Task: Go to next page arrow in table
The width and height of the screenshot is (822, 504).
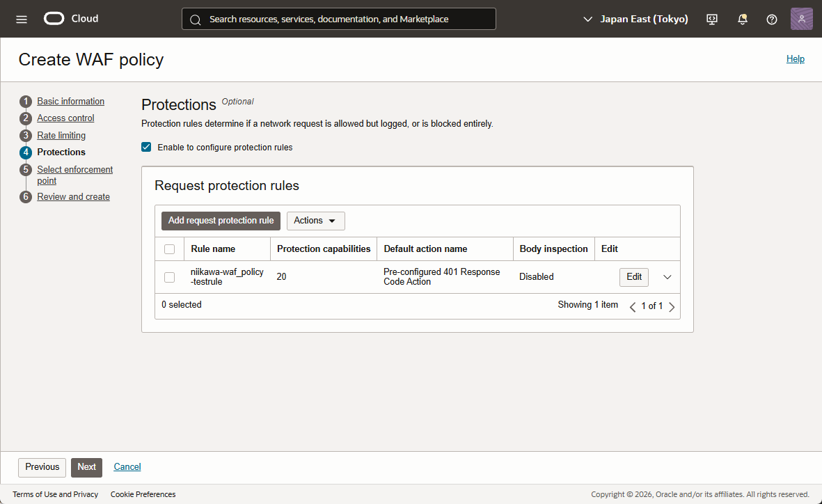Action: click(x=672, y=306)
